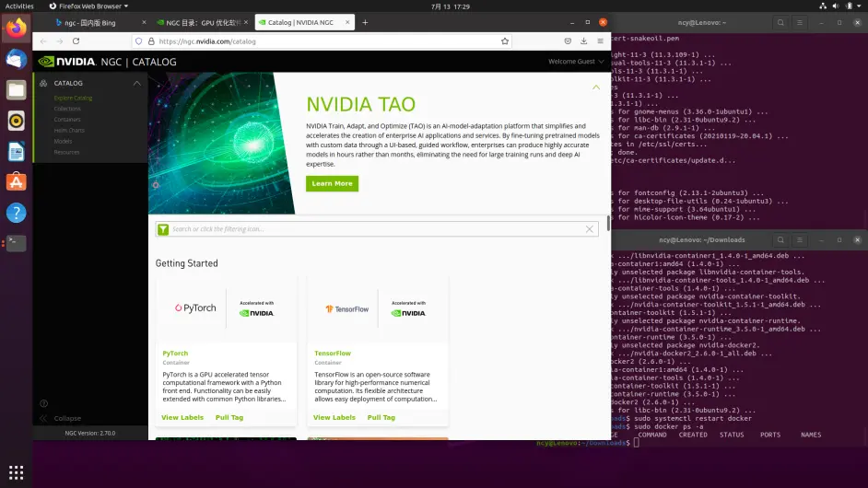
Task: Open Firefox from the Ubuntu dock
Action: 16,28
